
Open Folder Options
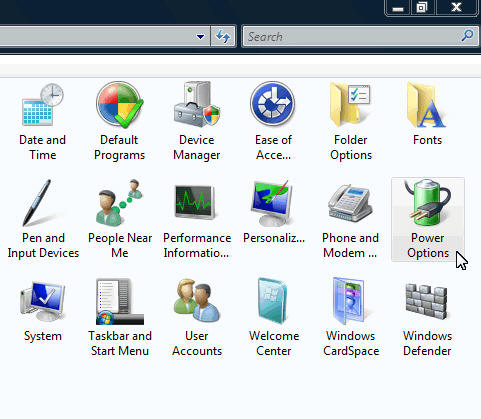click(x=351, y=122)
